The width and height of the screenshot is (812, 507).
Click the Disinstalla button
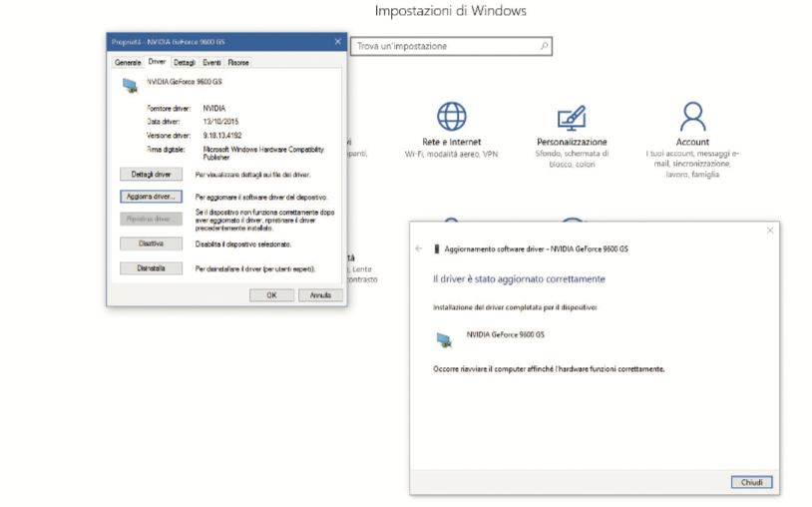pos(151,268)
